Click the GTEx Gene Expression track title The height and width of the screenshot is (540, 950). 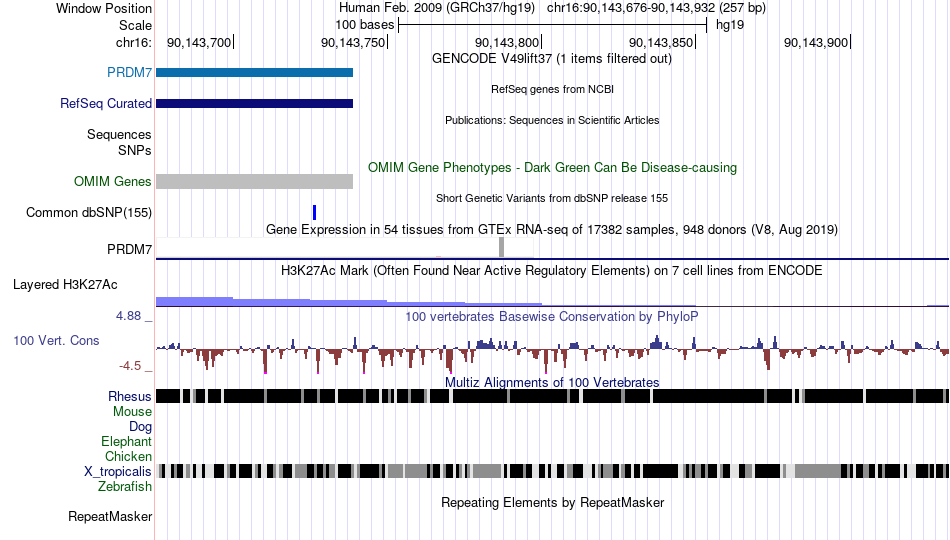click(x=552, y=230)
